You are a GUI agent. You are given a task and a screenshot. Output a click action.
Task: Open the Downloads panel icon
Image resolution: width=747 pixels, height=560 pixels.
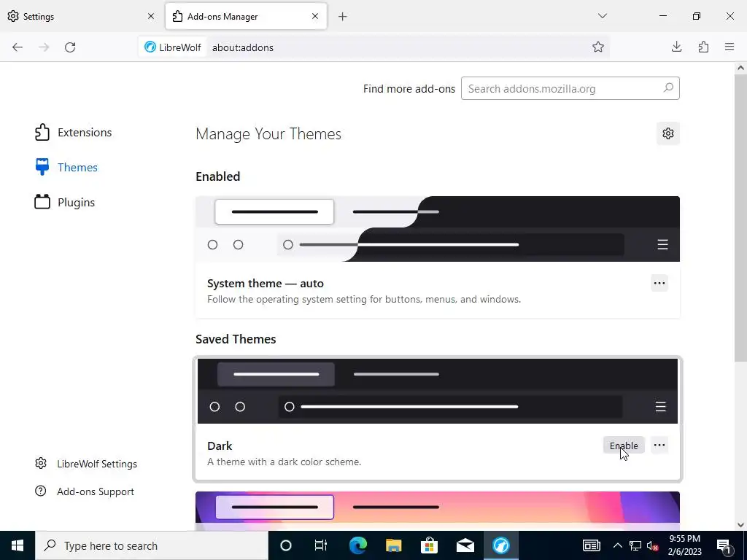(x=676, y=47)
